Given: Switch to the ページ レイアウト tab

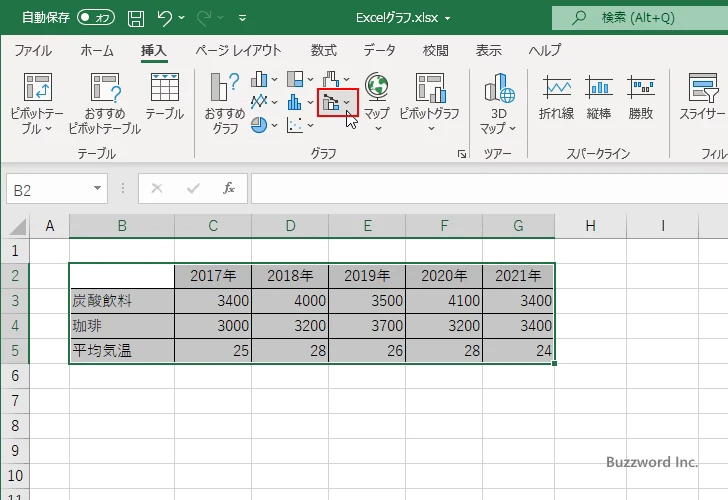Looking at the screenshot, I should coord(238,50).
